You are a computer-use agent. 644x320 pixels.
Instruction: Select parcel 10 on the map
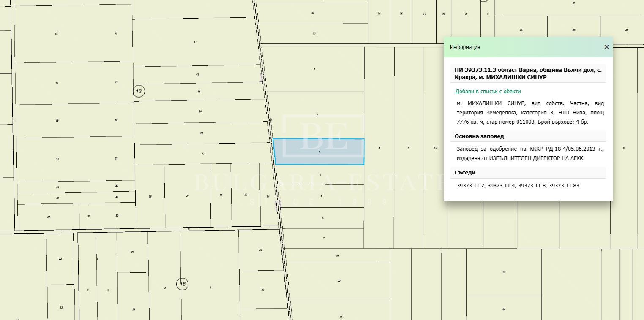click(x=435, y=148)
